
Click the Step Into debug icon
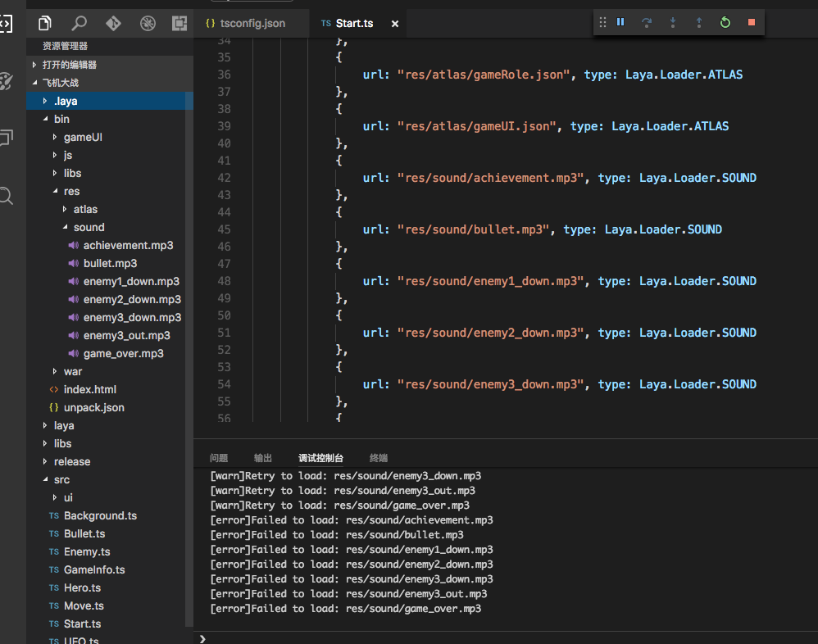pos(673,22)
